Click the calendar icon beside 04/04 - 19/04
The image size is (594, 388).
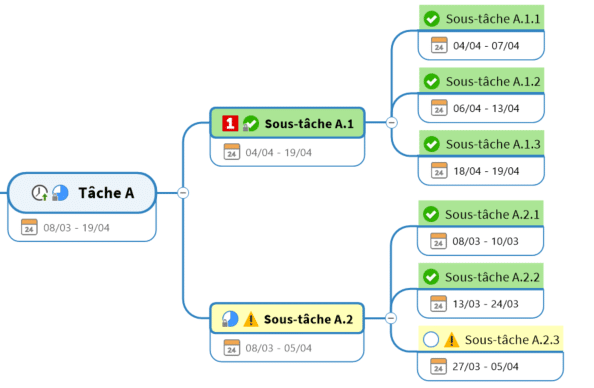click(231, 152)
